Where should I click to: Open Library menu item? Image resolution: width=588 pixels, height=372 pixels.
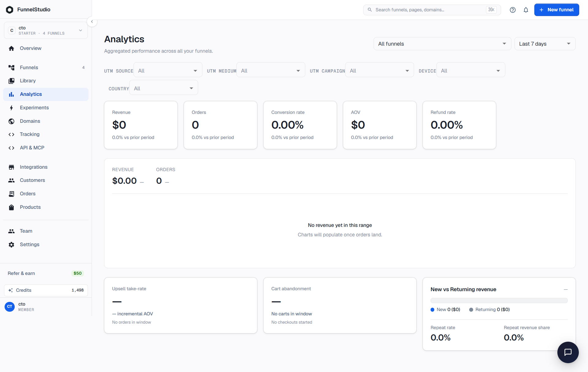[46, 81]
